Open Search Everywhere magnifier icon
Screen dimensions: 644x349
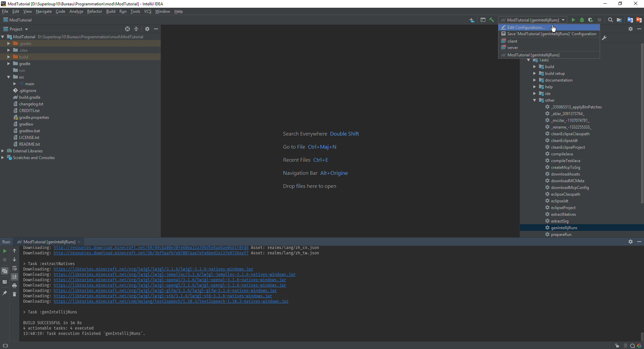610,20
